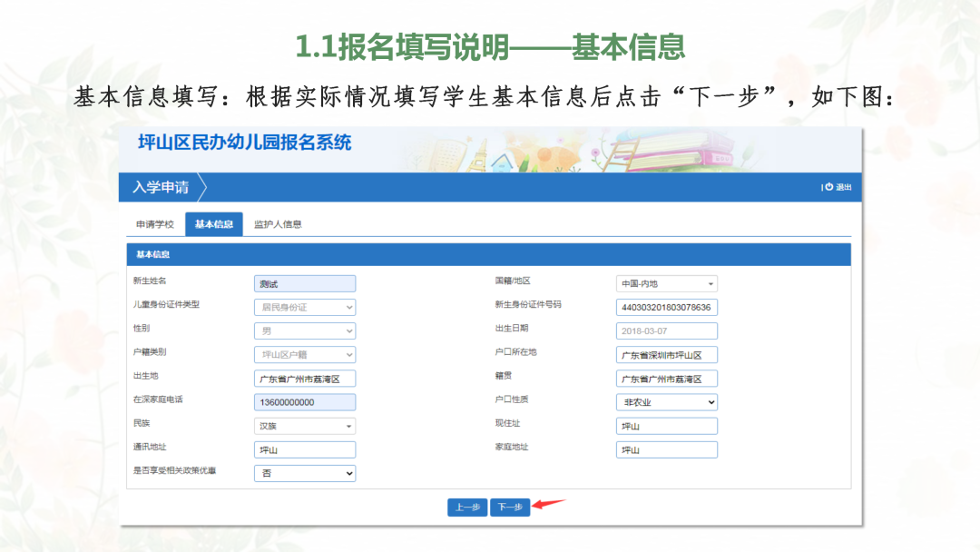
Task: Open the 户籍类别 dropdown
Action: (305, 354)
